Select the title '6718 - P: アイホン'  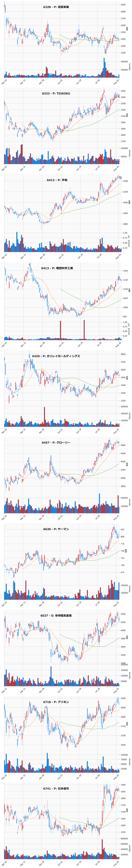[x=56, y=702]
